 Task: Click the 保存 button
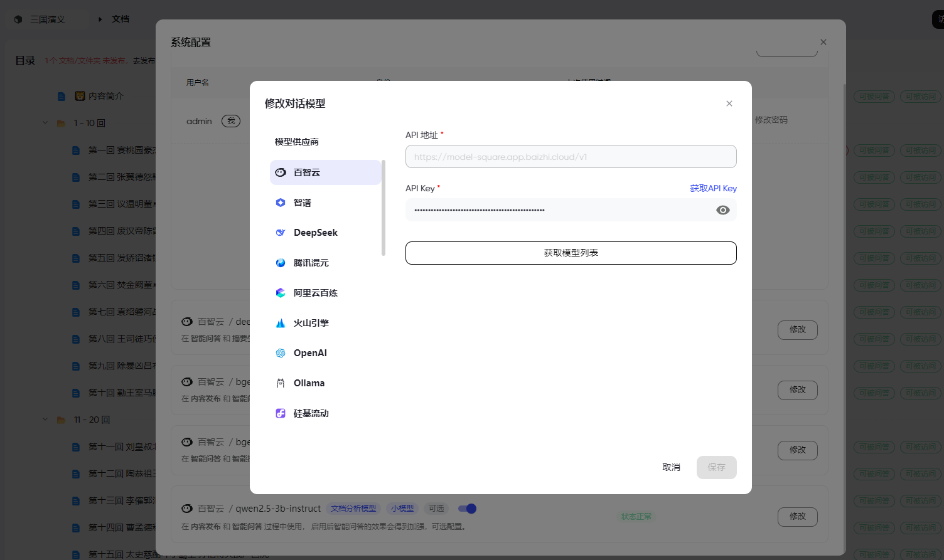(x=716, y=467)
